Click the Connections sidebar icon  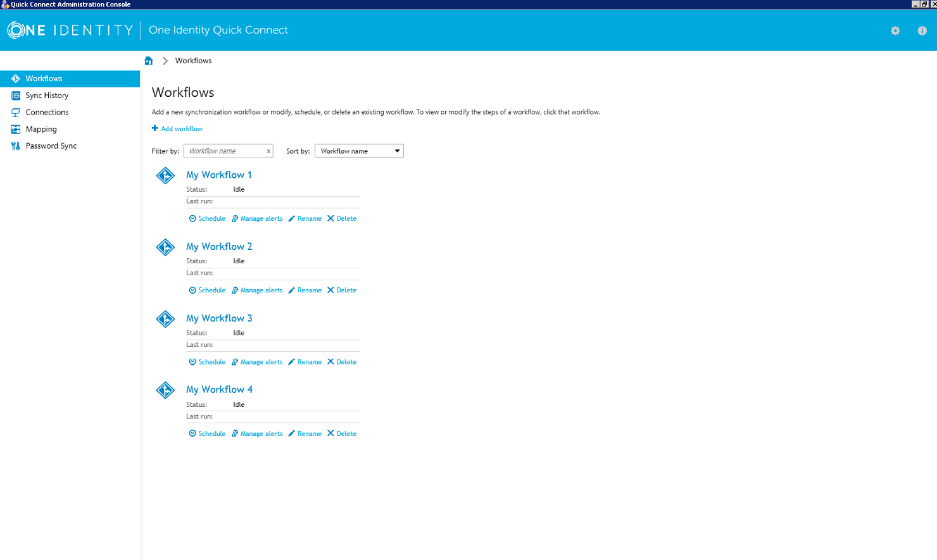click(x=16, y=112)
